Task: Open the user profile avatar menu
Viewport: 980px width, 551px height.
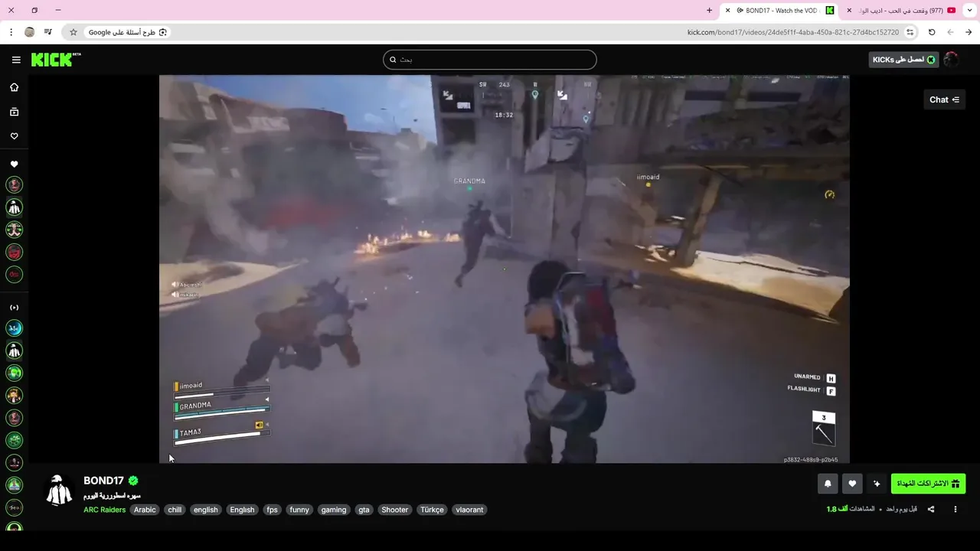Action: tap(951, 60)
